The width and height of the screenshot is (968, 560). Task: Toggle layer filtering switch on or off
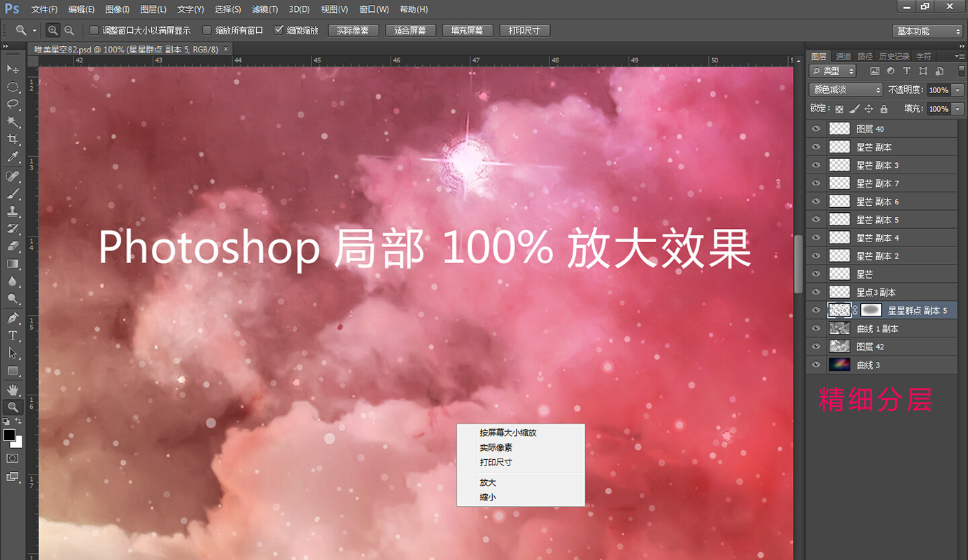pyautogui.click(x=960, y=71)
